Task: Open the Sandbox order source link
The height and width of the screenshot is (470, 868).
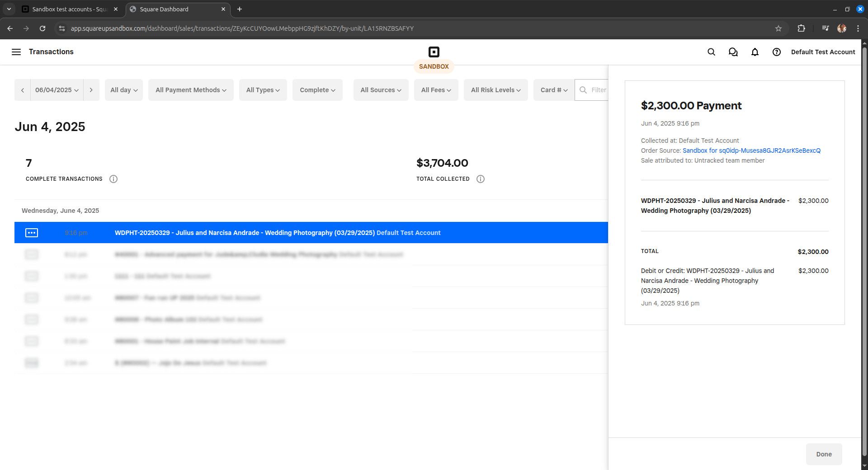Action: click(x=751, y=150)
